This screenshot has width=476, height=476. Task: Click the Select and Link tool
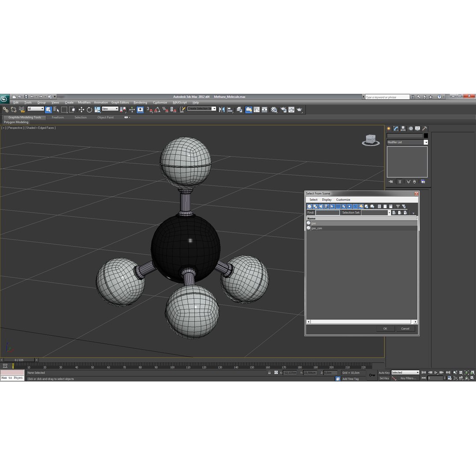click(5, 110)
